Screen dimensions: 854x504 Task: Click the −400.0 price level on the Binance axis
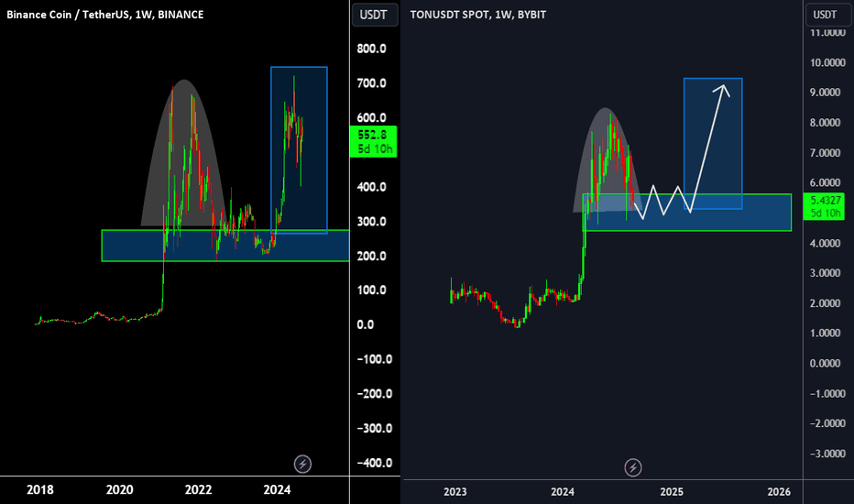coord(375,463)
